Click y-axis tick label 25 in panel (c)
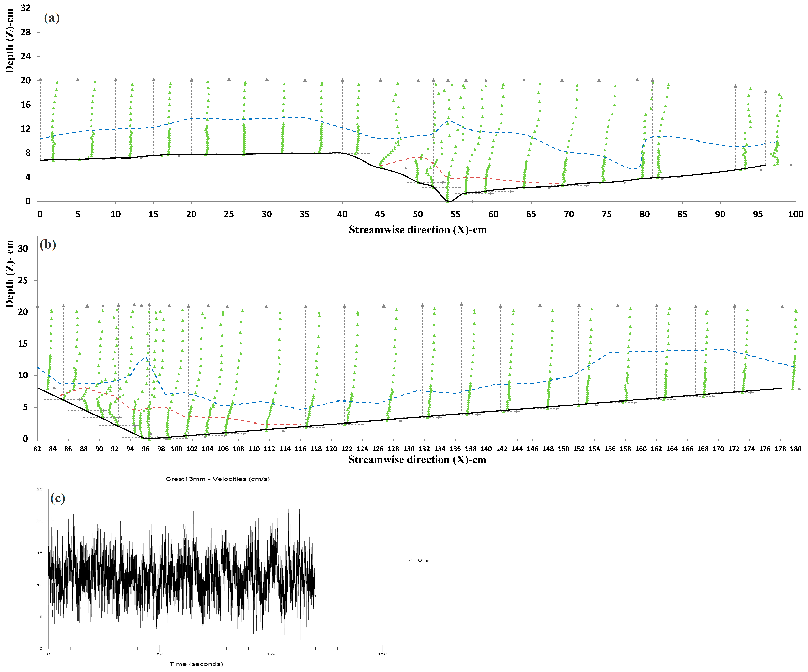 click(x=40, y=489)
